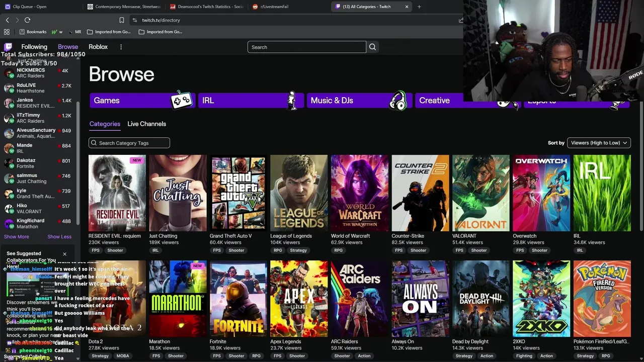Open Pokémon FireRed cover art
644x362 pixels.
coord(602,299)
